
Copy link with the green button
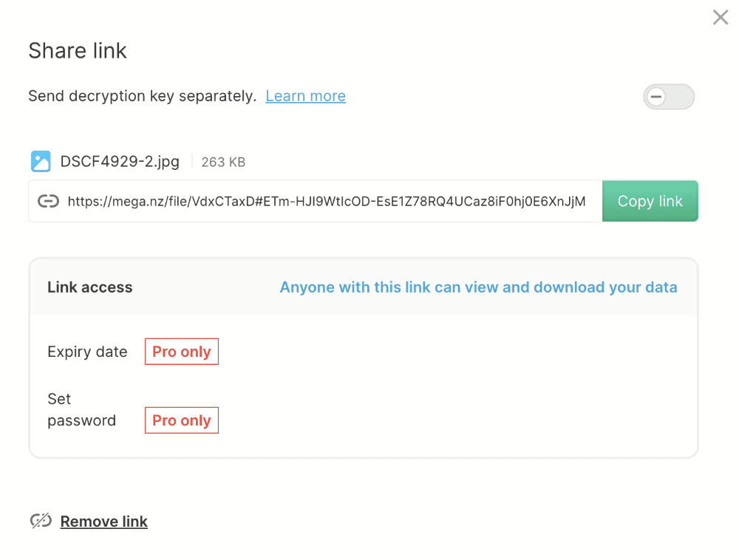[x=650, y=201]
